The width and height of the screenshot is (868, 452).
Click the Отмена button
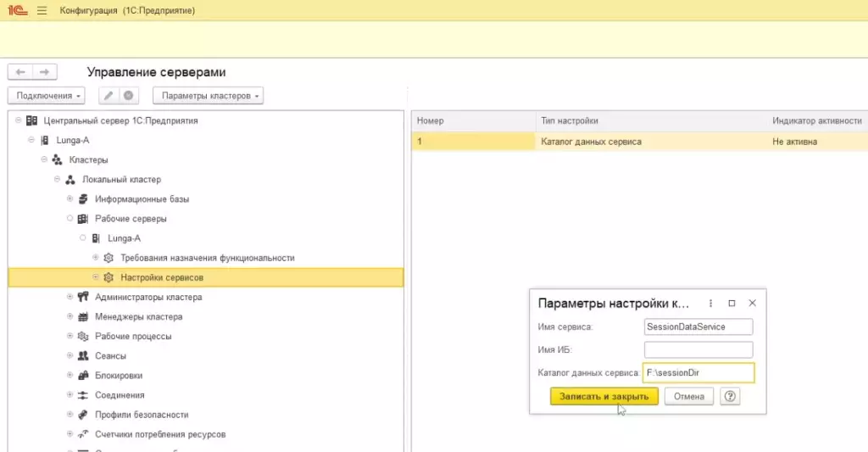688,396
